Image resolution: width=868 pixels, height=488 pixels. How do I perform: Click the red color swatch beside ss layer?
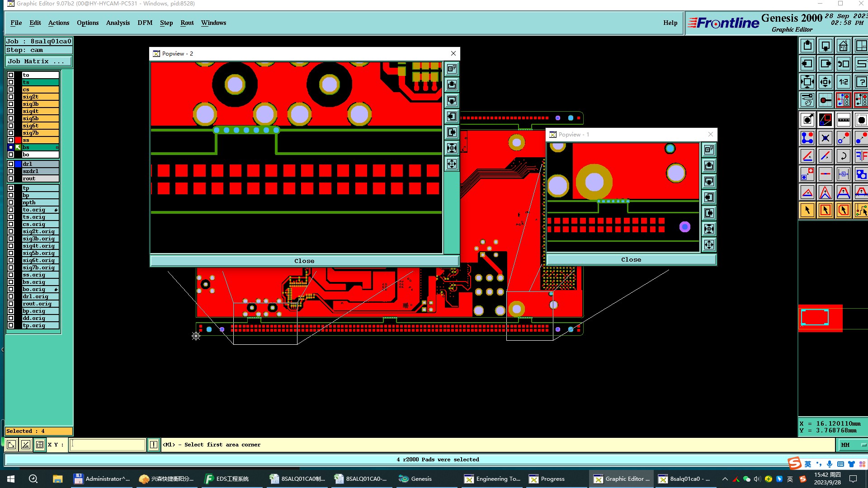pyautogui.click(x=18, y=140)
